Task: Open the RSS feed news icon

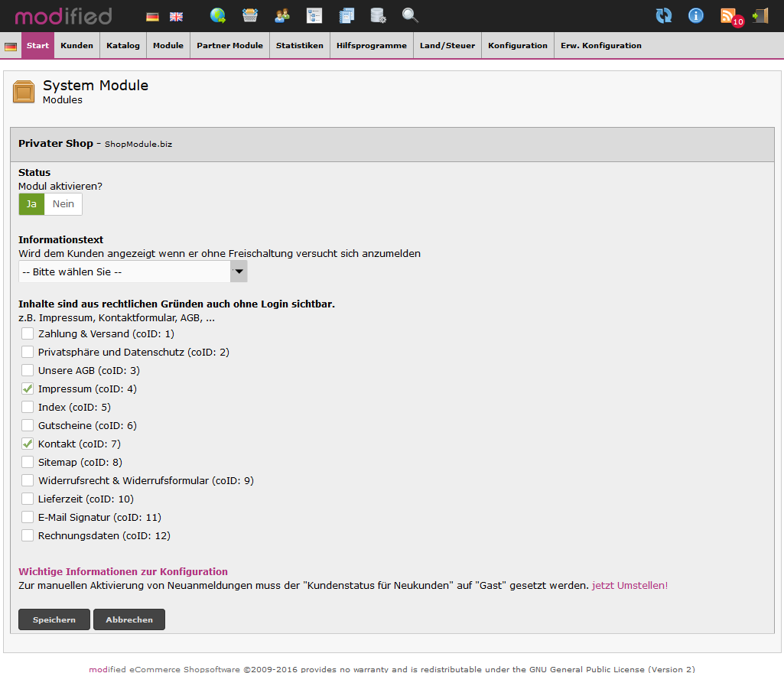Action: click(x=728, y=15)
